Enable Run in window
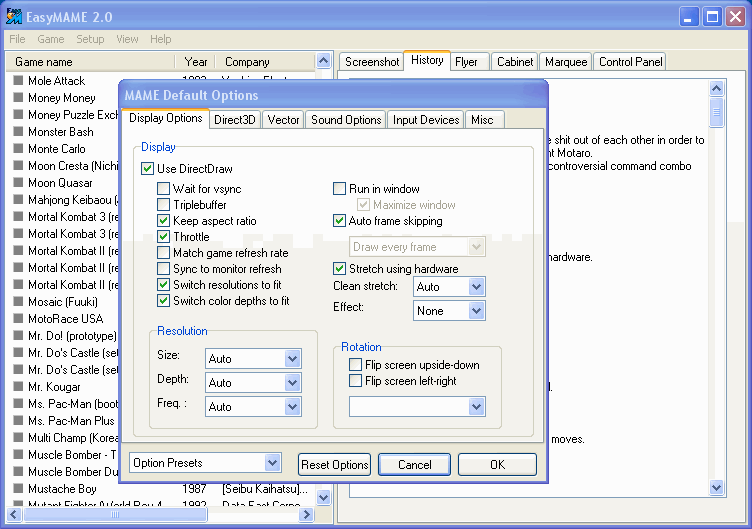 [x=340, y=188]
